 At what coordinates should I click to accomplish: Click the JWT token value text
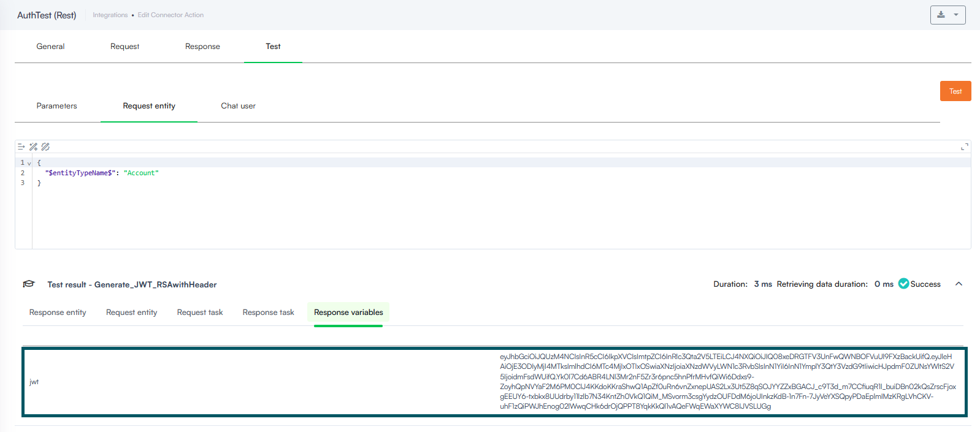pos(727,381)
